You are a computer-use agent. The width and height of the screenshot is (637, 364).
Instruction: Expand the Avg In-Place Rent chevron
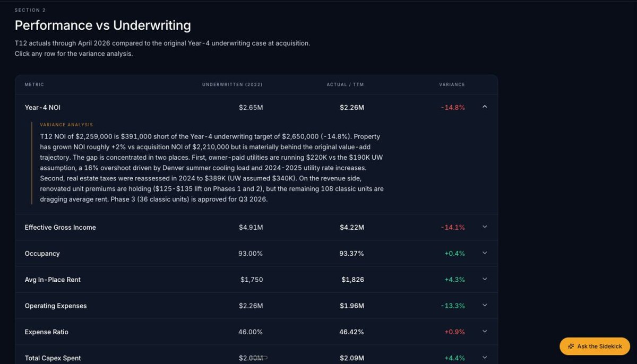[x=485, y=279]
